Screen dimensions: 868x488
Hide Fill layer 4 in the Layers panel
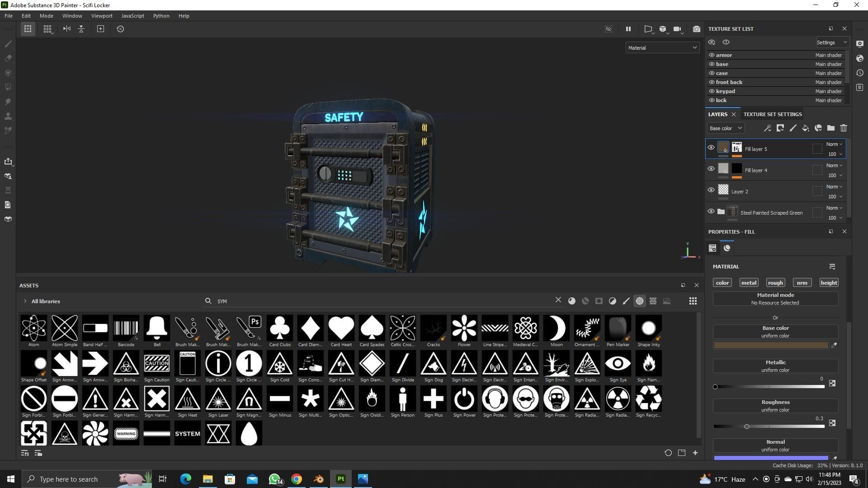click(x=711, y=169)
